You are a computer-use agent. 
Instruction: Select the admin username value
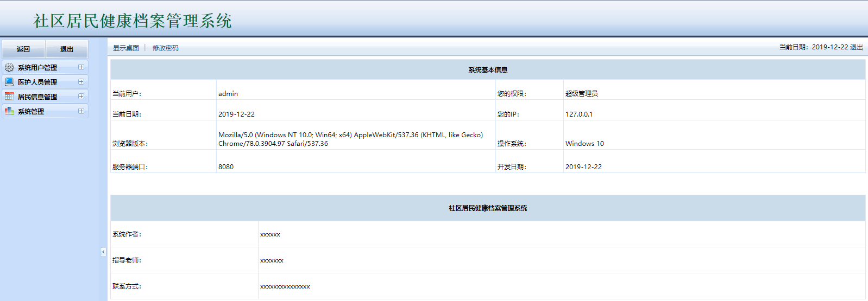pyautogui.click(x=228, y=93)
